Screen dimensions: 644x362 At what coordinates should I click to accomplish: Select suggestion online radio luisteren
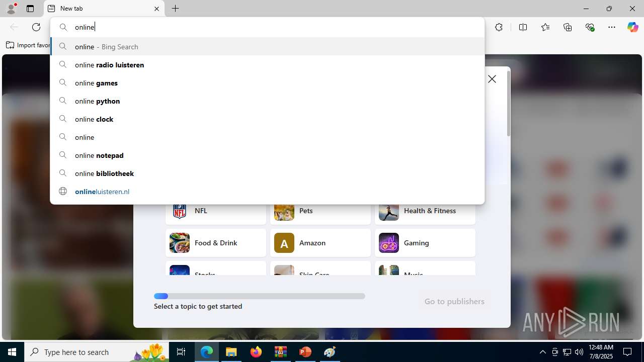(x=267, y=65)
